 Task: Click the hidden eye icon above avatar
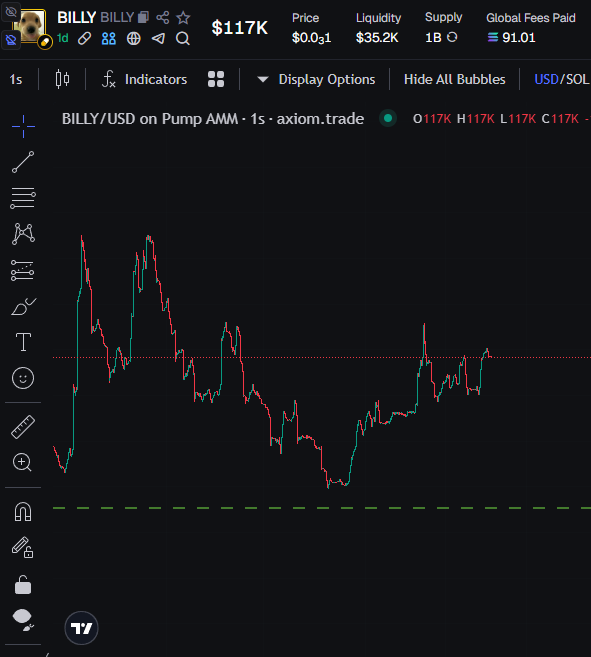[11, 12]
